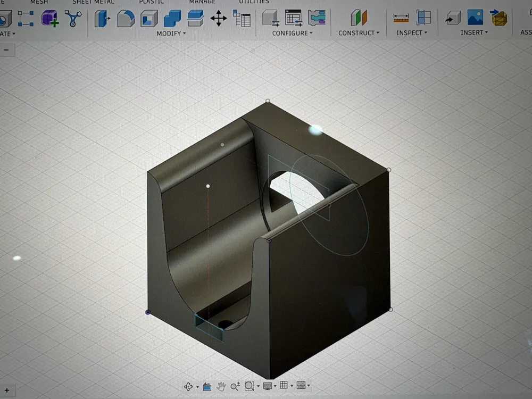This screenshot has height=399, width=532.
Task: Expand panel with the plus button
Action: pyautogui.click(x=7, y=390)
